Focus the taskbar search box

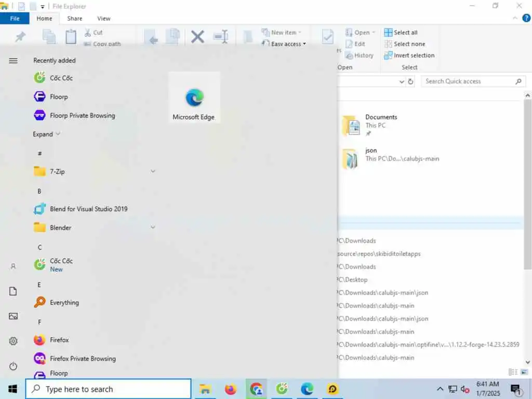pos(108,389)
